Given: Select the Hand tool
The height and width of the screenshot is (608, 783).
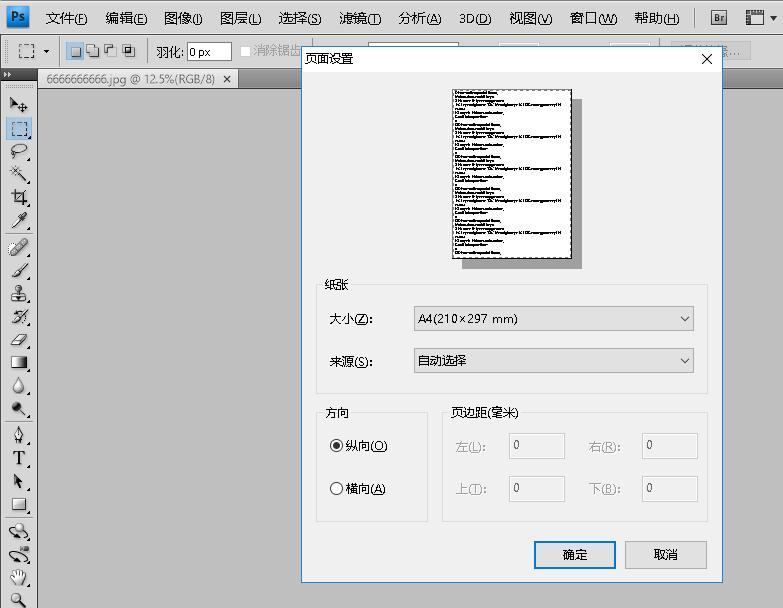Looking at the screenshot, I should tap(19, 578).
